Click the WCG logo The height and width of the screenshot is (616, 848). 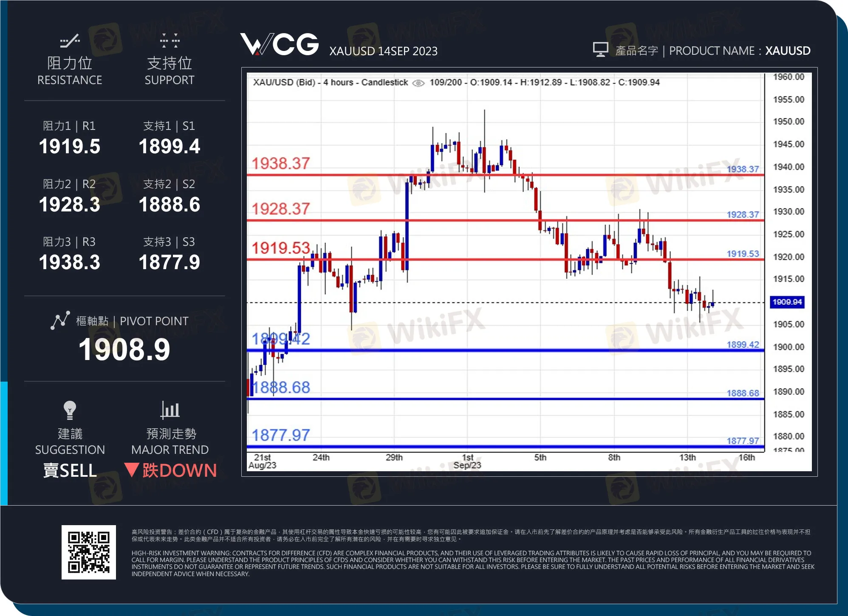(x=280, y=45)
